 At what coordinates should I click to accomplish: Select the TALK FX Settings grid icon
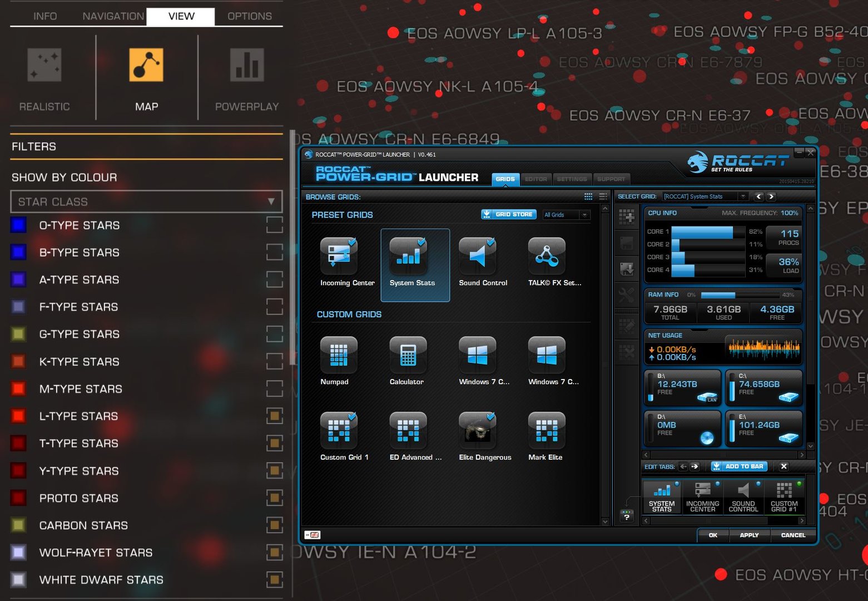pos(547,256)
